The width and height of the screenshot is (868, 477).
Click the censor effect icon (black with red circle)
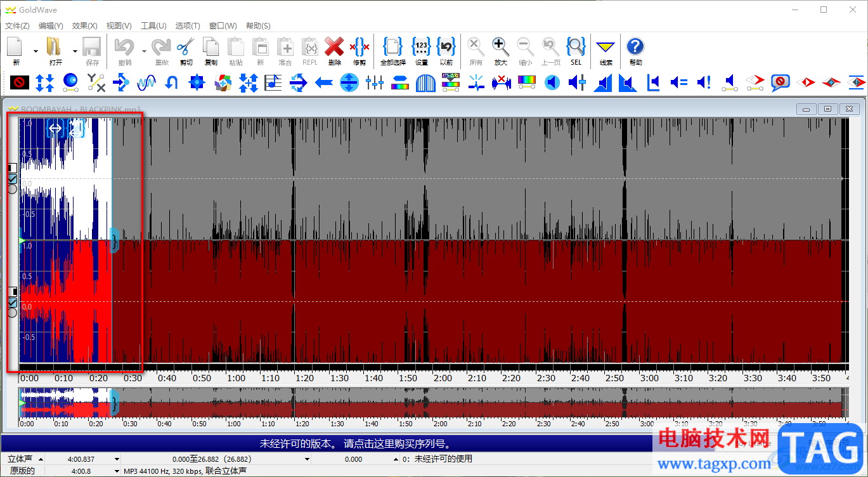click(x=20, y=82)
